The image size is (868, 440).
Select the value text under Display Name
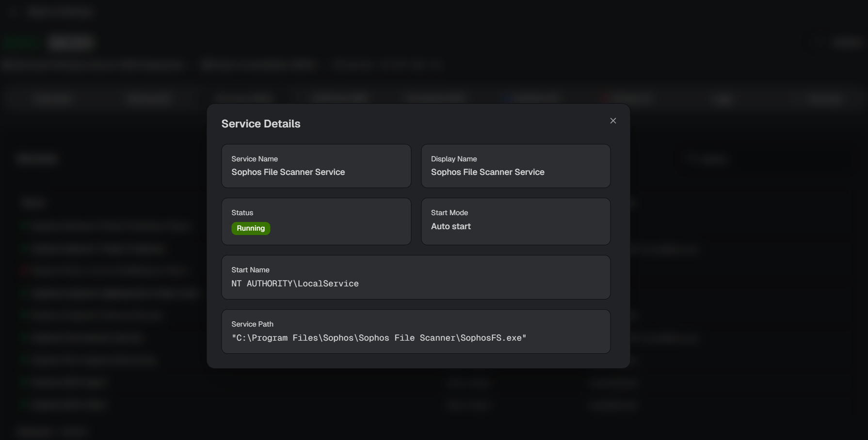point(487,172)
